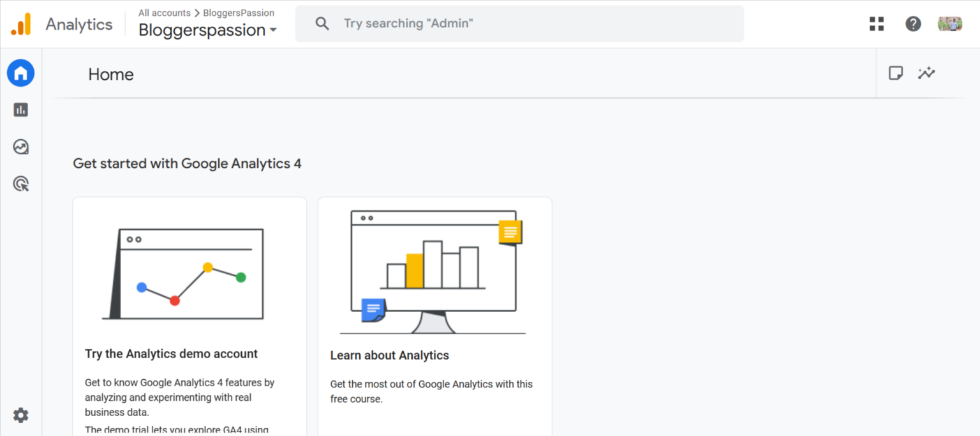Open Try the Analytics demo account card

[171, 354]
